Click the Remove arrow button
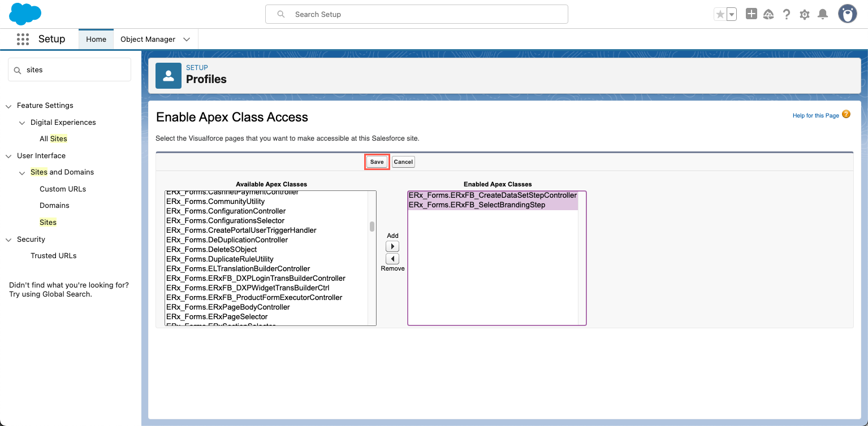The image size is (868, 426). coord(392,259)
